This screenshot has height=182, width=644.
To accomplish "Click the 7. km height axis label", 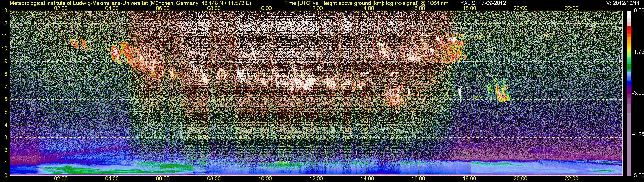I will [x=6, y=87].
